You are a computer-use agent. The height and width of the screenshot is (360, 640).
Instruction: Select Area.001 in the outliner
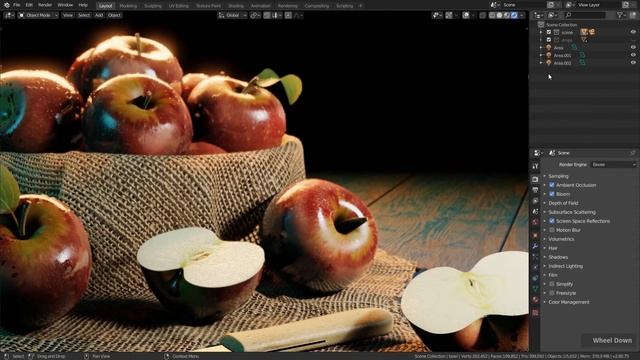tap(562, 55)
